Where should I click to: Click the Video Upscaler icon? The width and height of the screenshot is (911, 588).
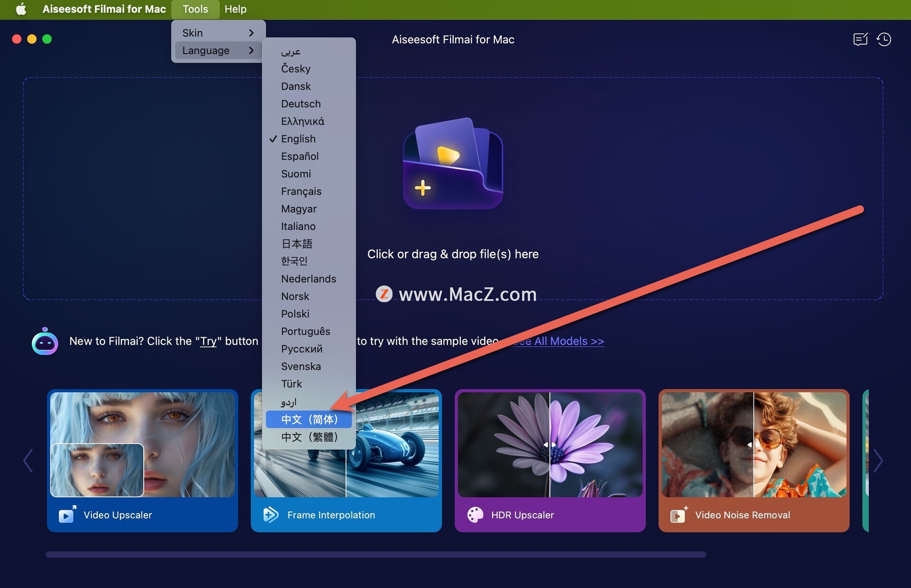(x=67, y=515)
